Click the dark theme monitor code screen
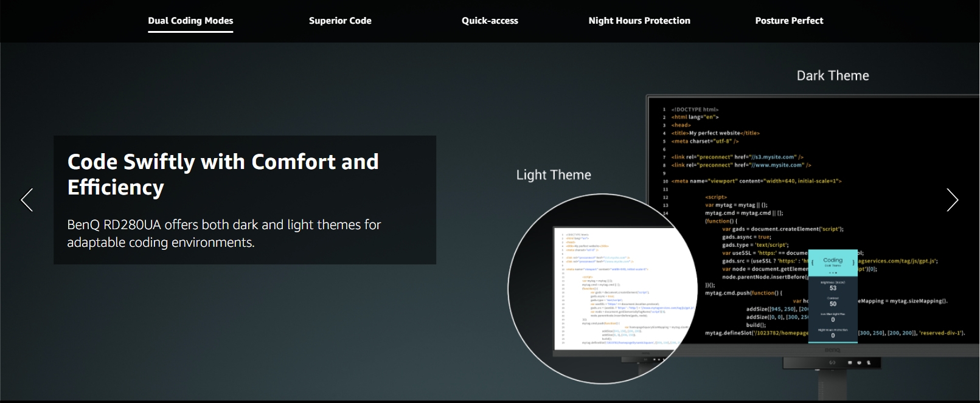This screenshot has width=980, height=403. click(x=812, y=219)
